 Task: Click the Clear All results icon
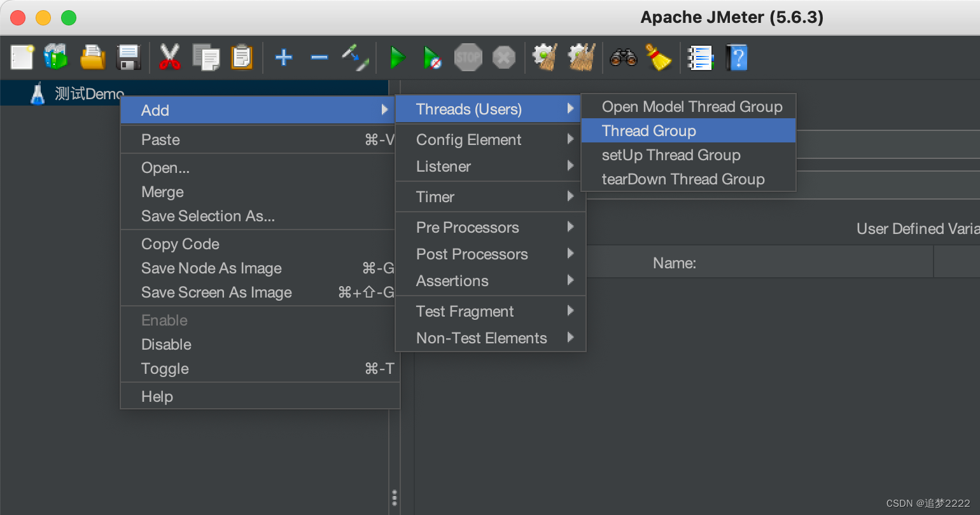(x=582, y=57)
